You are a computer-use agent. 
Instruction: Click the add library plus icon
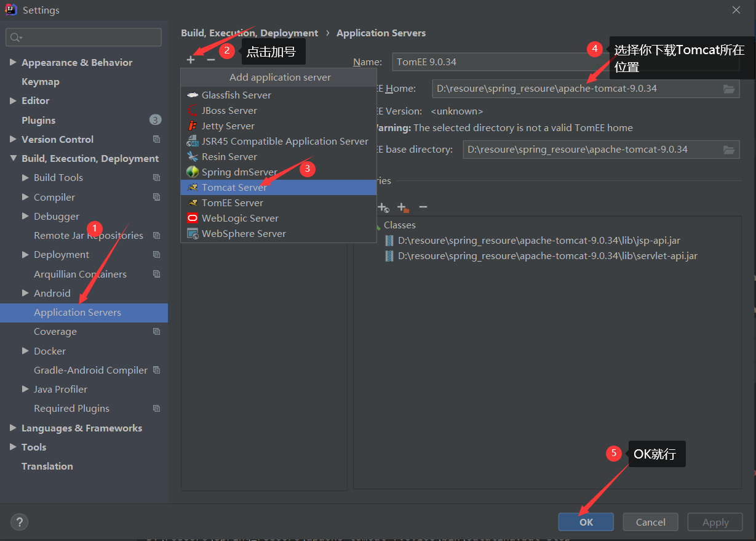[x=403, y=207]
